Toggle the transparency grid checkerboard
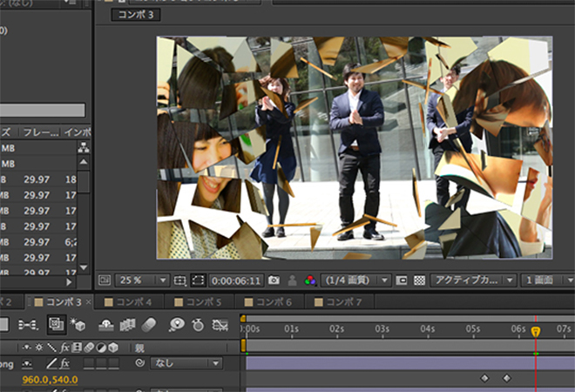 click(420, 280)
